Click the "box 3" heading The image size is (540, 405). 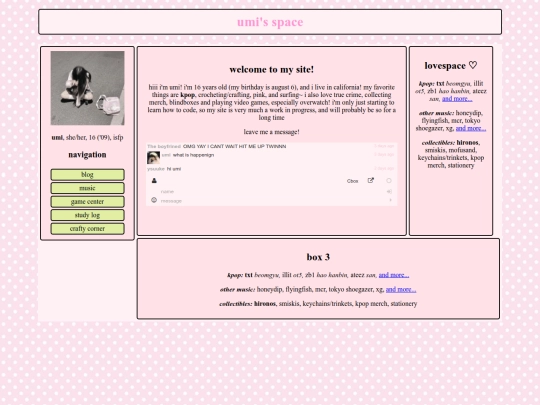(318, 257)
